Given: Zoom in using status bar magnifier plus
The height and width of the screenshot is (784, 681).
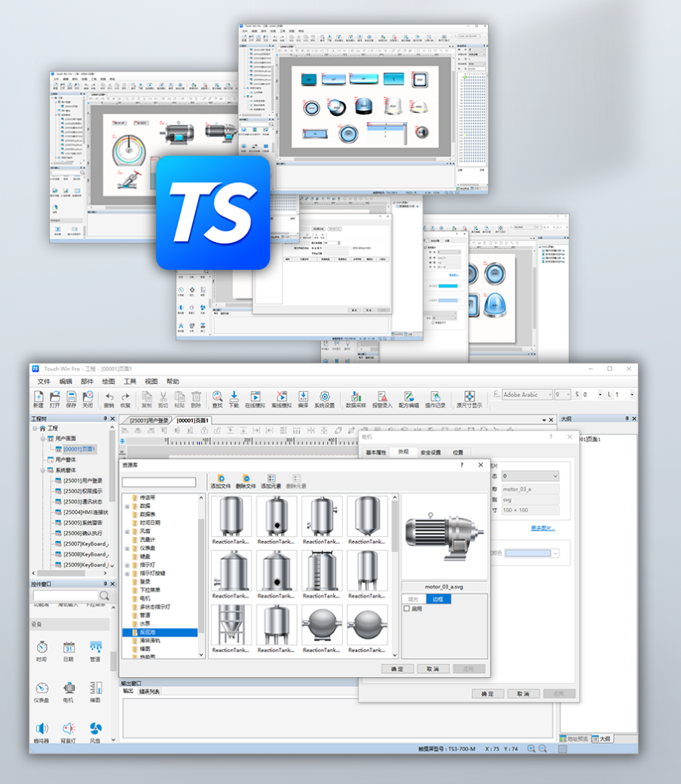Looking at the screenshot, I should [531, 749].
